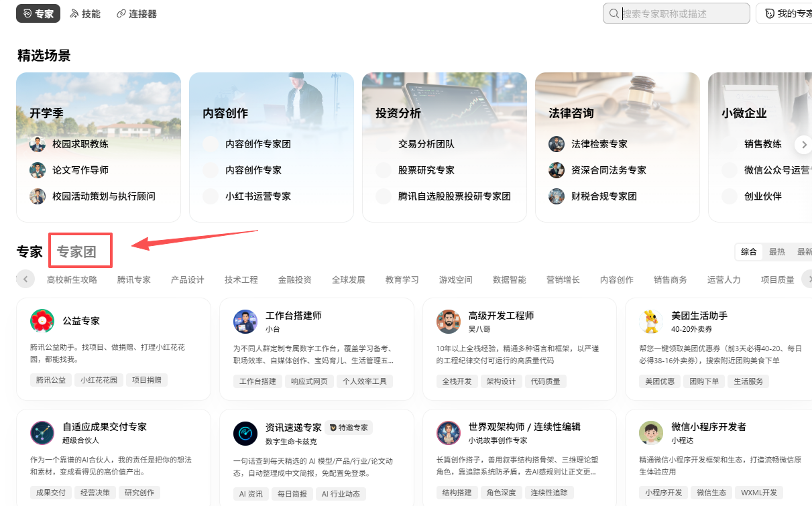This screenshot has width=812, height=506.
Task: Click the 特邀专家 badge
Action: pos(349,428)
